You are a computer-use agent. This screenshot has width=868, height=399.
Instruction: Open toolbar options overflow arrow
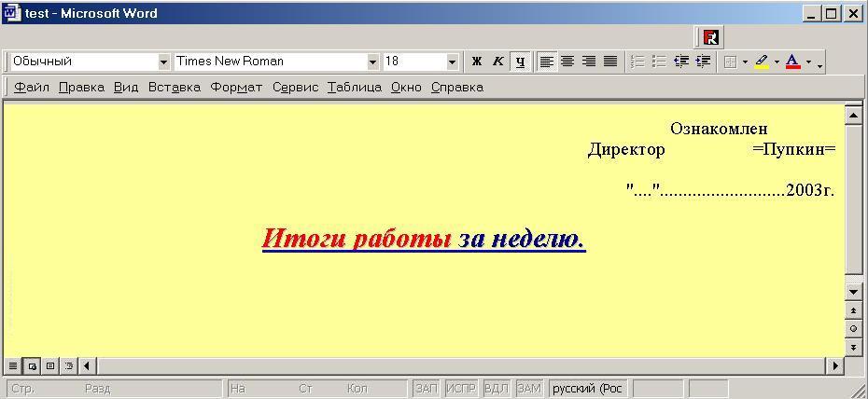coord(819,65)
